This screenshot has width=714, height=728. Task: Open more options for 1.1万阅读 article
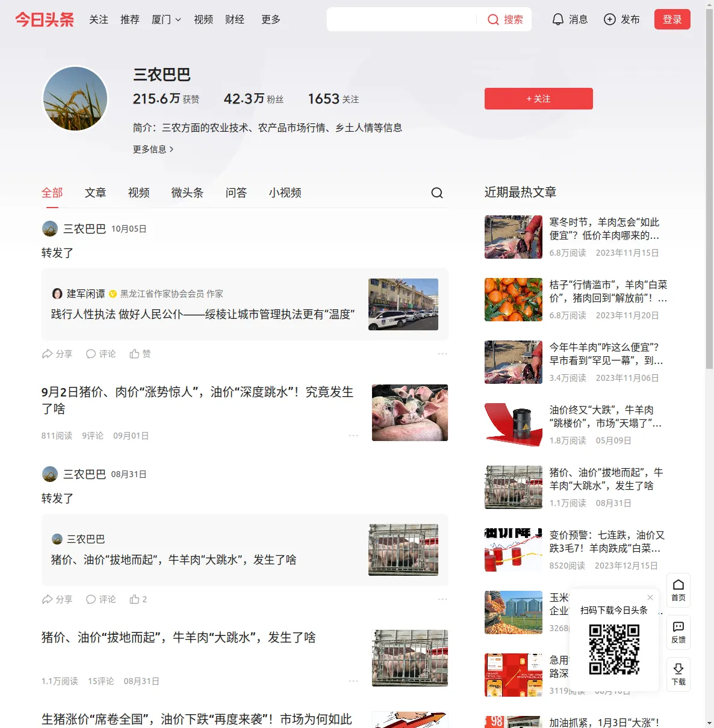353,681
